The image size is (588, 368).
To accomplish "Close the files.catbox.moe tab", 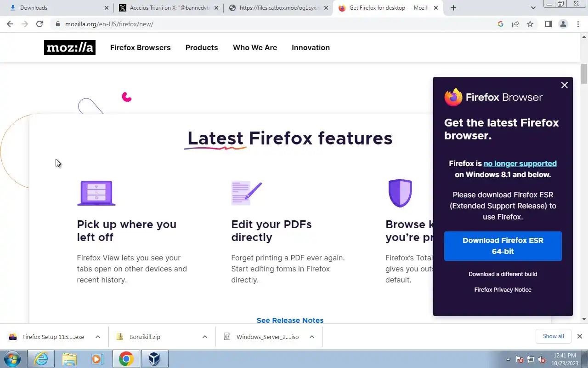I will 326,8.
